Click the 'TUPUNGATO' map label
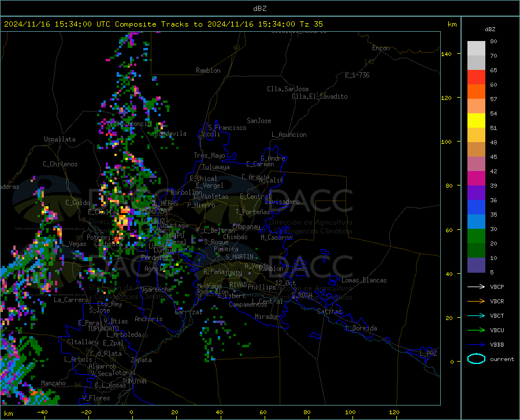520x420 pixels. pyautogui.click(x=103, y=329)
